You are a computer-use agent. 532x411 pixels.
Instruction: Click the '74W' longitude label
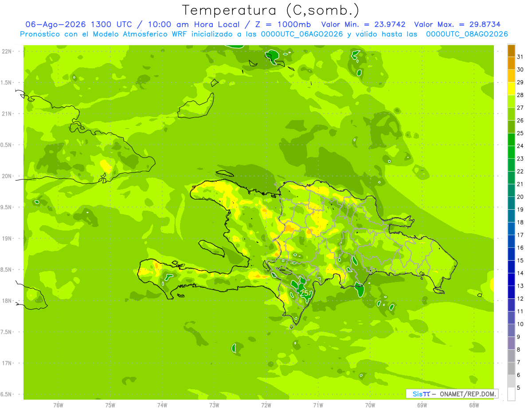162,405
